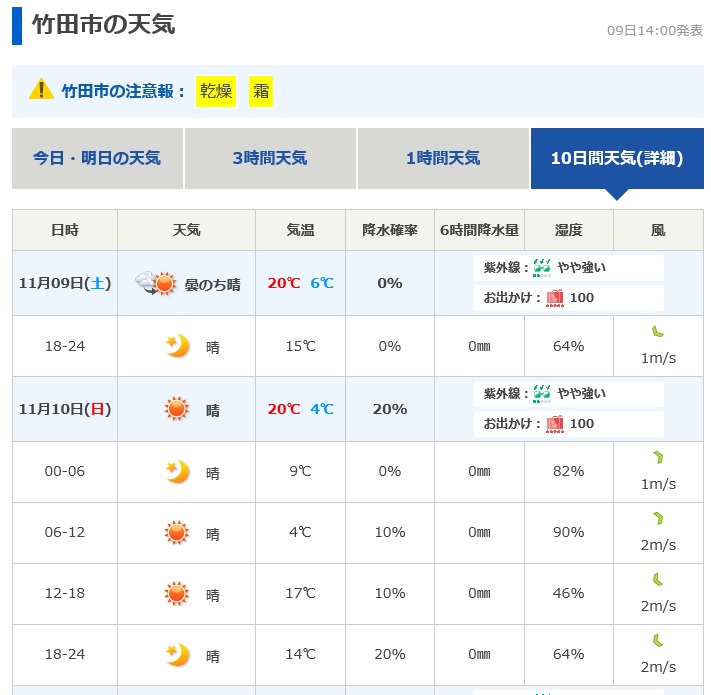Image resolution: width=711 pixels, height=695 pixels.
Task: Click the 紫外線 やや強い box for 11月10日
Action: [568, 394]
